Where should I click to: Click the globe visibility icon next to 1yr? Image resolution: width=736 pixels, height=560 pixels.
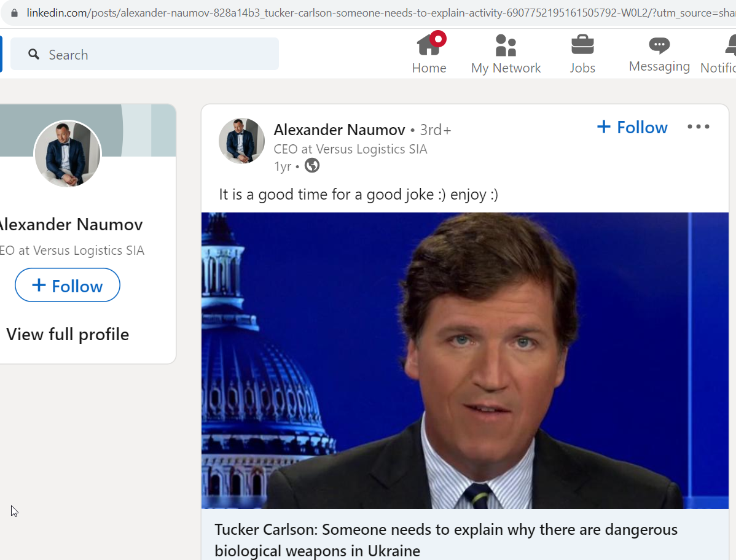(x=312, y=166)
